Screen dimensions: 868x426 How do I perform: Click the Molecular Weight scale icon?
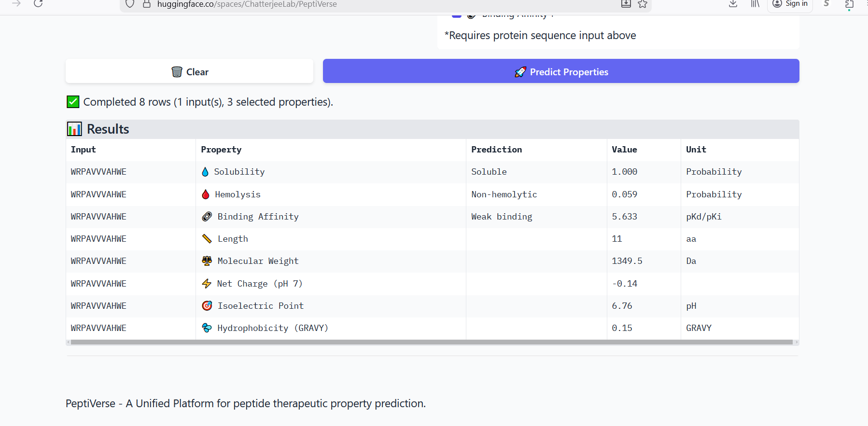[x=207, y=261]
